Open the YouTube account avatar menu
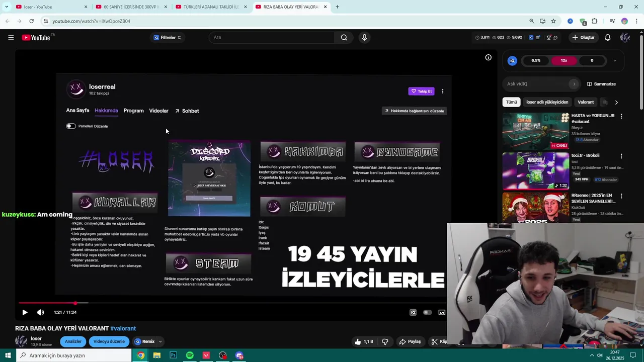 click(x=625, y=38)
